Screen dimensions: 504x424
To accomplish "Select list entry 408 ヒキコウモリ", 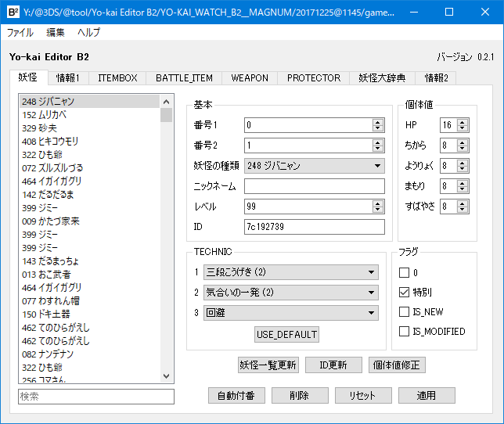I will click(90, 142).
